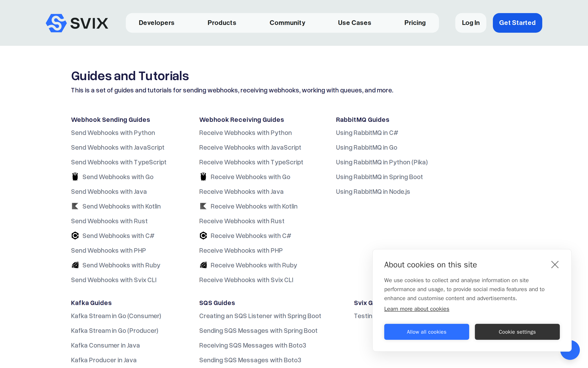Open Using RabbitMQ in Python (Pika) guide
Viewport: 588px width, 368px height.
382,162
